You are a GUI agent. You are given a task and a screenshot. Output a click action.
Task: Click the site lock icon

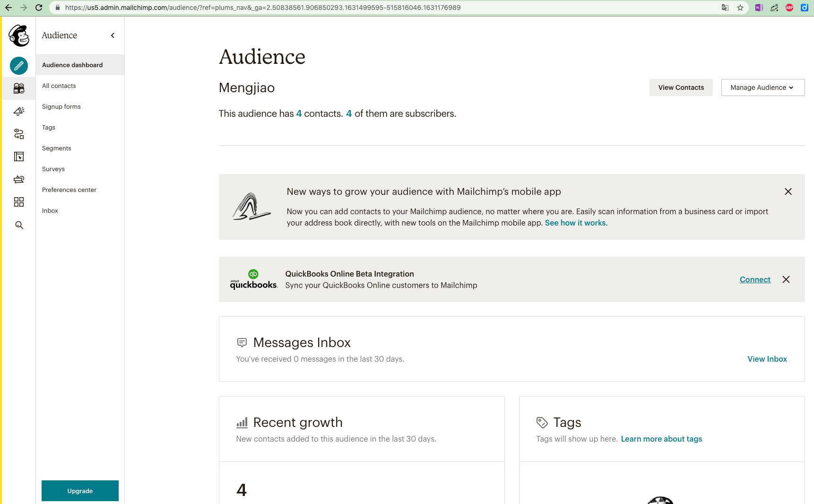pos(58,8)
